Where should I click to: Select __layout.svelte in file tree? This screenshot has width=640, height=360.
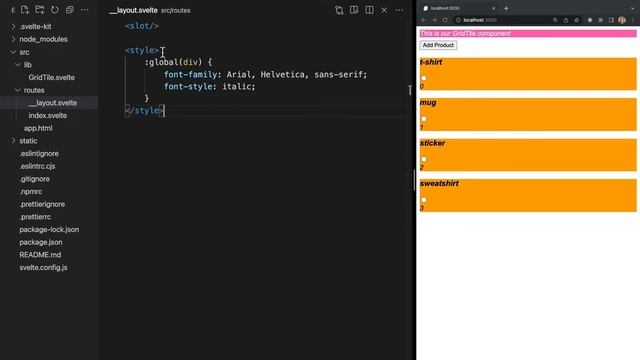53,102
